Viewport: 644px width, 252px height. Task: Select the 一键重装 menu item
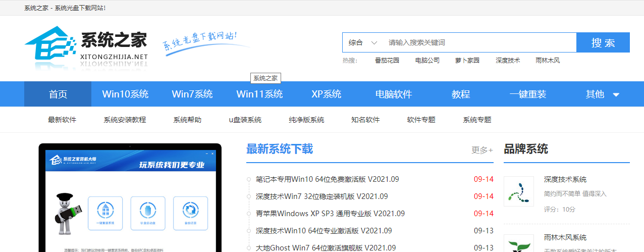click(527, 94)
